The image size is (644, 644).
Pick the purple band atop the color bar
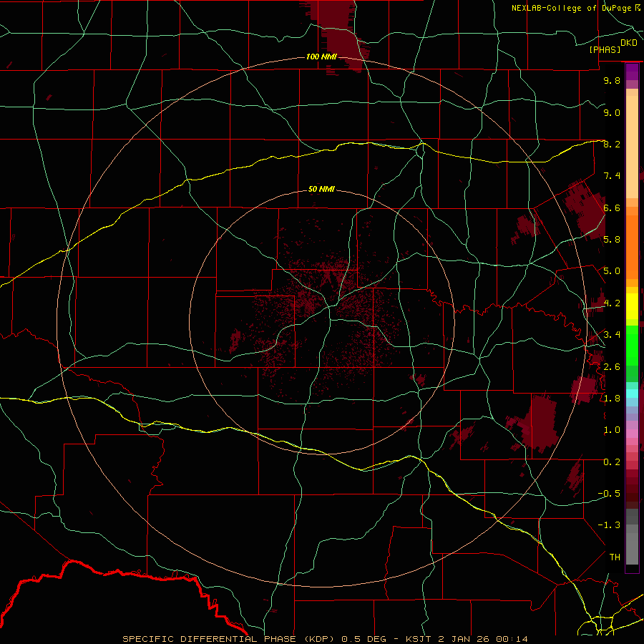[x=632, y=72]
